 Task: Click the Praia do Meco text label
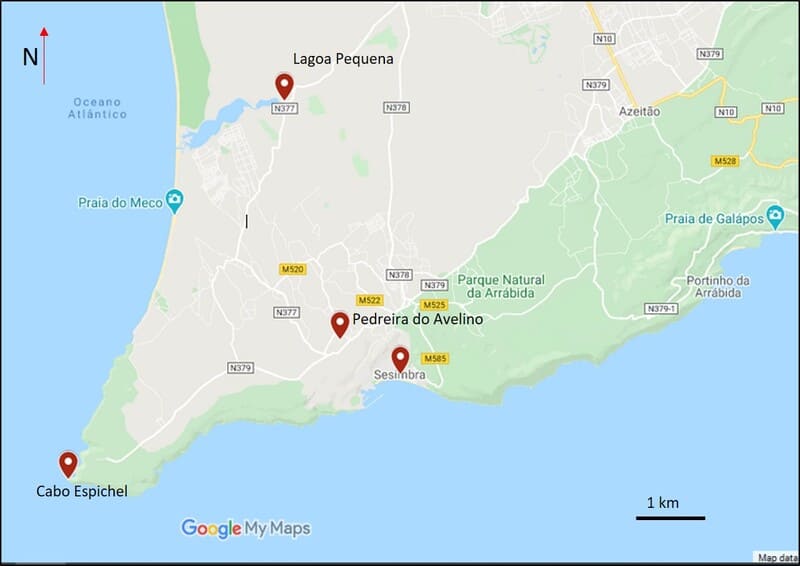120,203
